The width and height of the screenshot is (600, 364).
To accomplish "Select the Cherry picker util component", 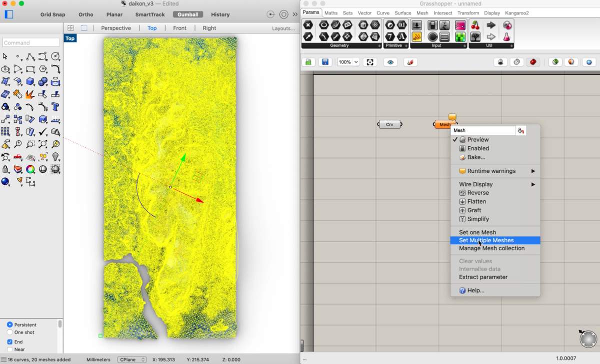I will point(475,25).
